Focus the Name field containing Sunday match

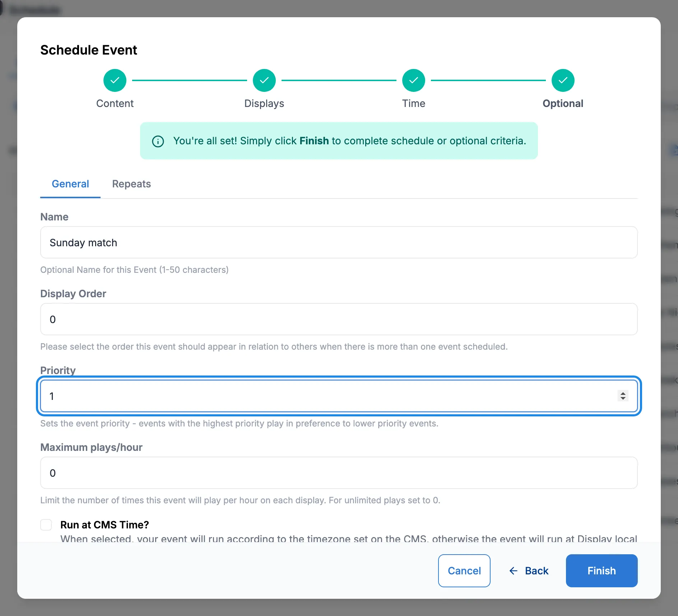pos(339,242)
